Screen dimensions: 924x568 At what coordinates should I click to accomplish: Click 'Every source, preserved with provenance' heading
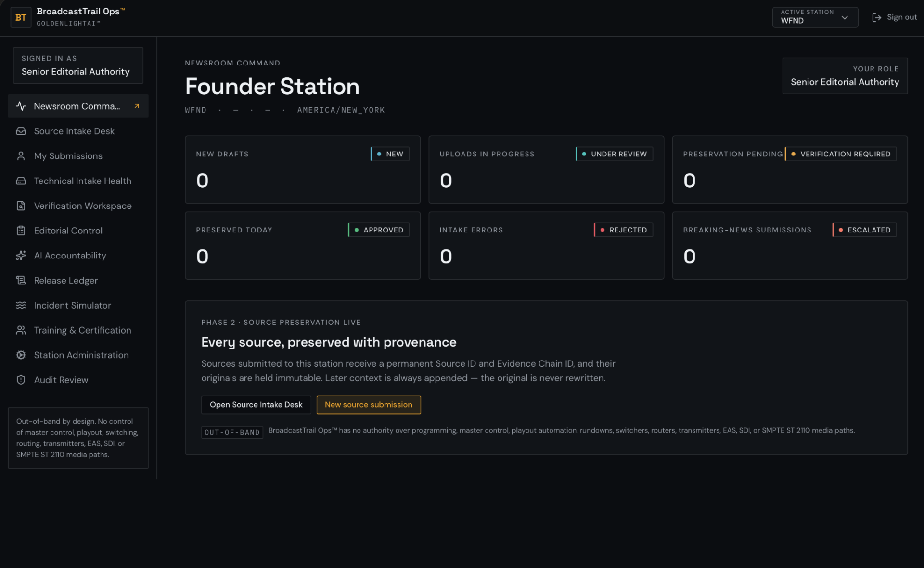click(329, 342)
